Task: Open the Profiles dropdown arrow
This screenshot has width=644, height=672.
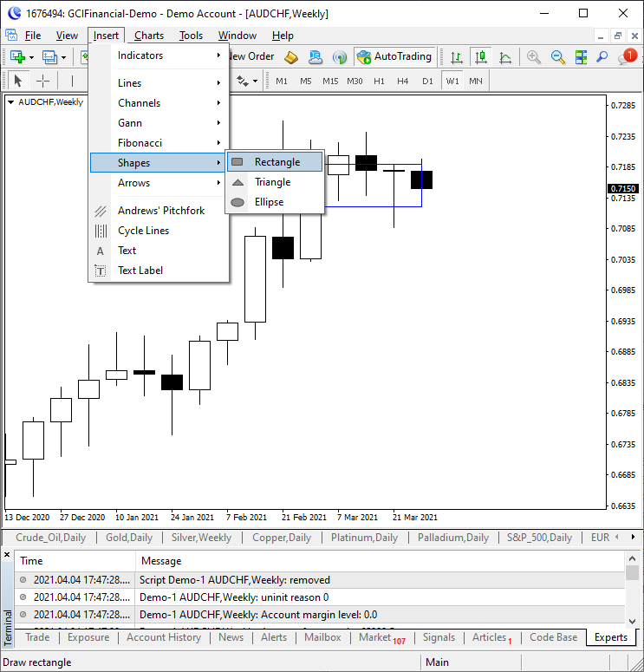Action: tap(63, 57)
